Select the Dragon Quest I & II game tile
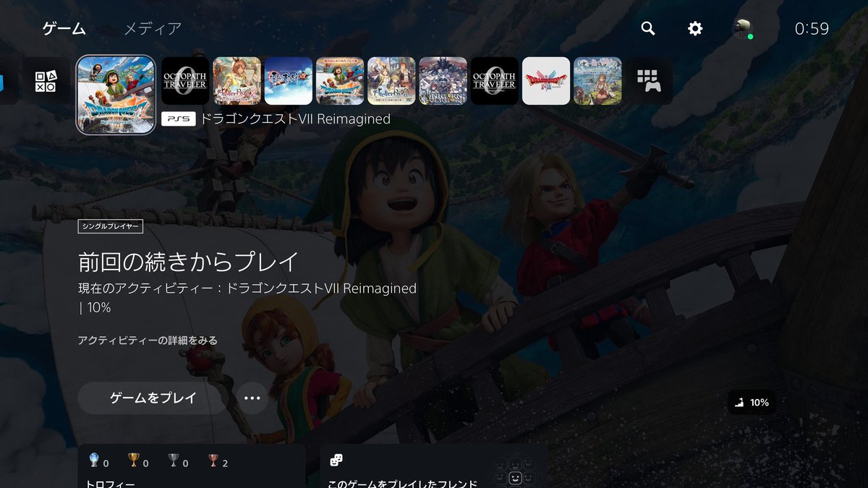The height and width of the screenshot is (488, 868). (x=545, y=80)
